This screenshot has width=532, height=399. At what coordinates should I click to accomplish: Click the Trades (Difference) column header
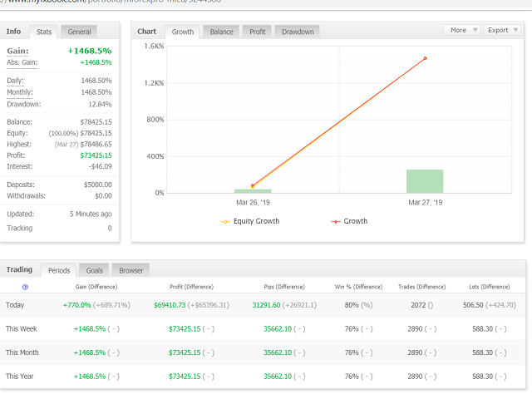pos(421,287)
